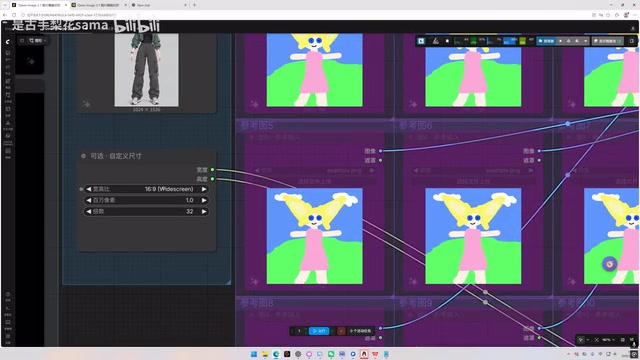Go to next image file in 参考图5 node
Image resolution: width=640 pixels, height=360 pixels.
click(372, 170)
